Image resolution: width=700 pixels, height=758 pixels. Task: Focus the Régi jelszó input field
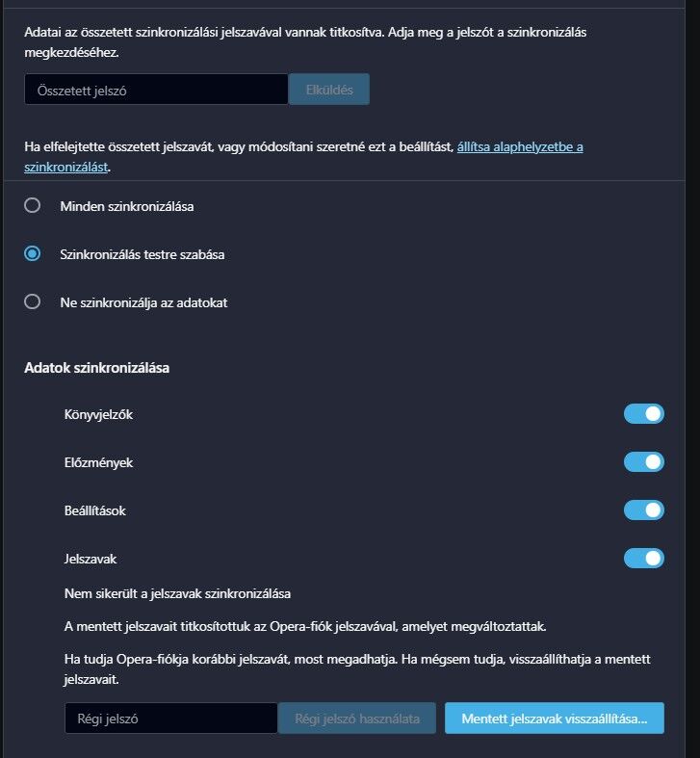171,719
